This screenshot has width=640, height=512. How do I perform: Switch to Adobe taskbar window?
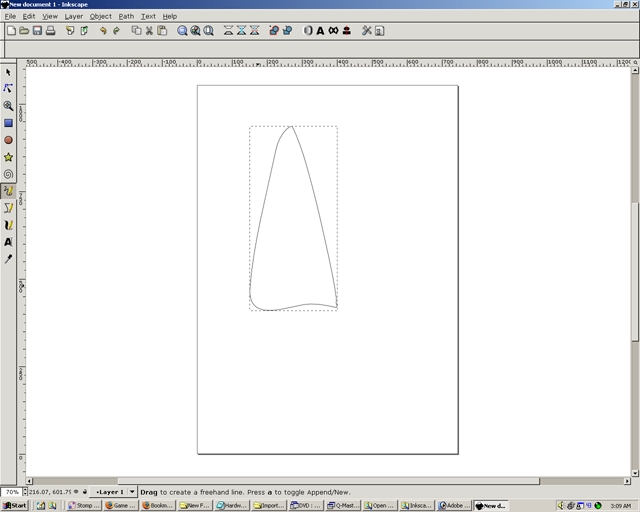click(x=454, y=505)
